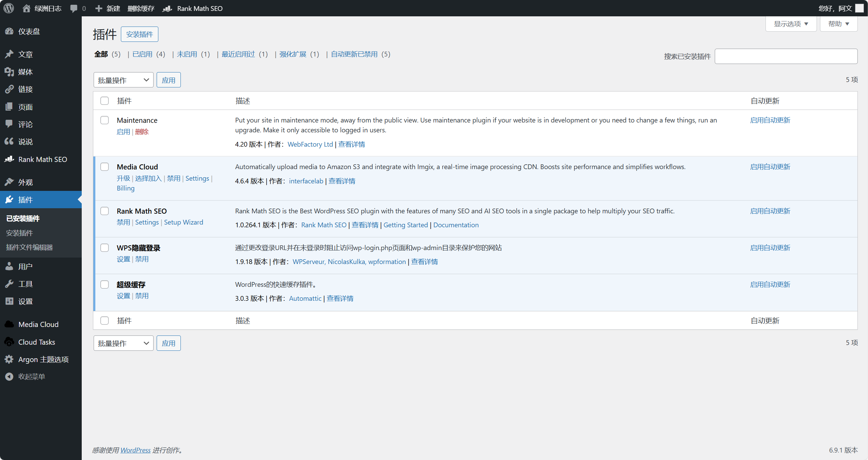Click the Links chain icon in sidebar

(9, 89)
